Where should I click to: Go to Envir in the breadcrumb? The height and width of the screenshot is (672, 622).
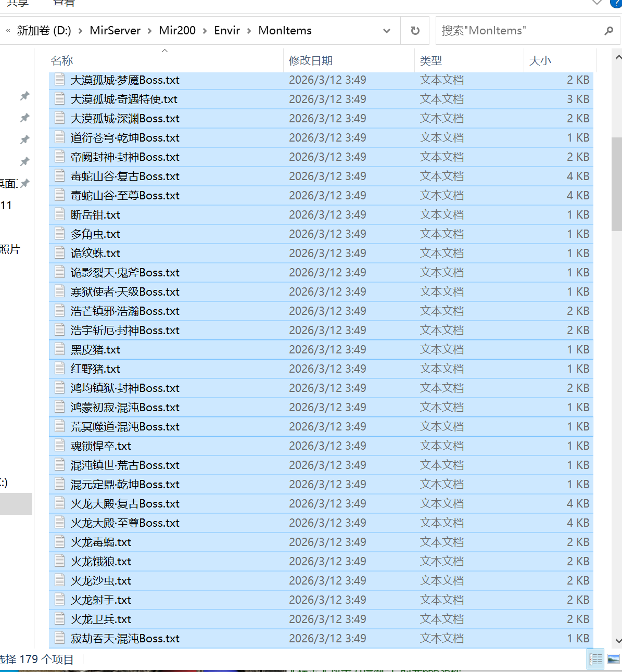[x=227, y=31]
